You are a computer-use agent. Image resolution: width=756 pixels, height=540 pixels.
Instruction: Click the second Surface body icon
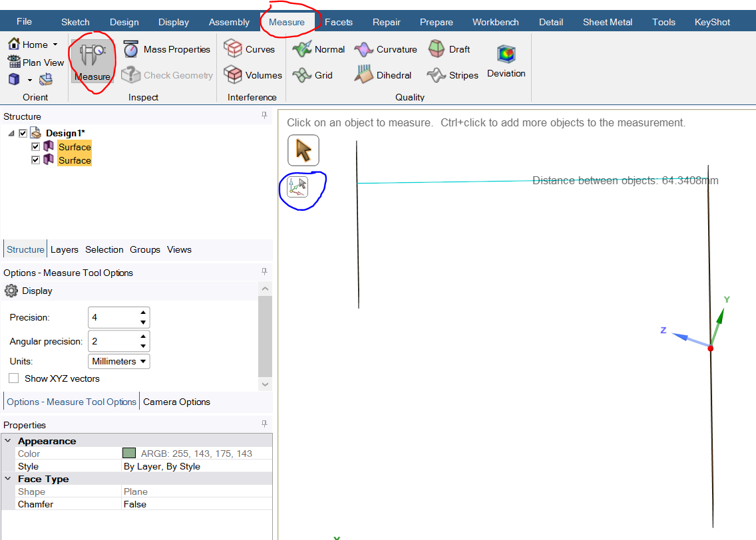coord(49,160)
